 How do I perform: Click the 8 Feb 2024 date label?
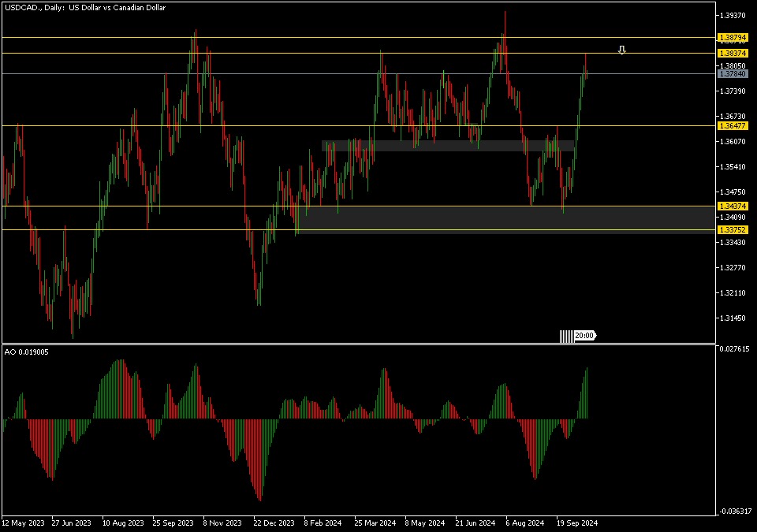(x=323, y=523)
